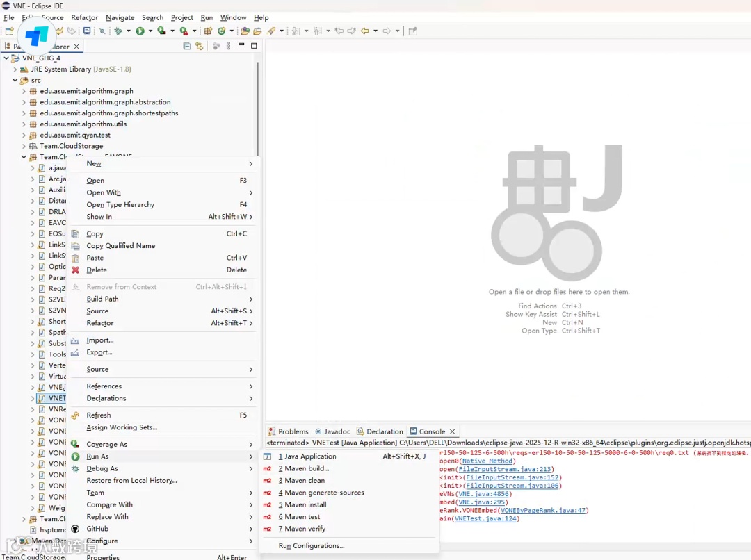
Task: Click the green Run toolbar button
Action: pyautogui.click(x=140, y=31)
